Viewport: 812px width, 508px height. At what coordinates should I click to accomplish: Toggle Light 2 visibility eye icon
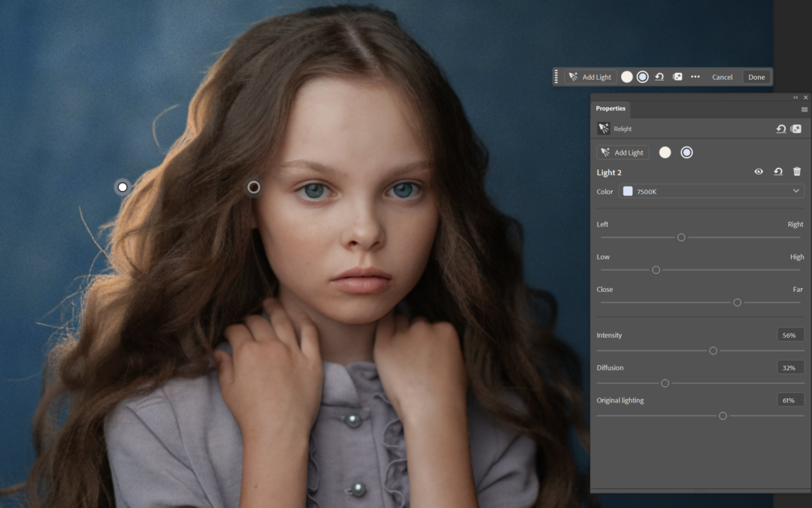click(x=759, y=172)
